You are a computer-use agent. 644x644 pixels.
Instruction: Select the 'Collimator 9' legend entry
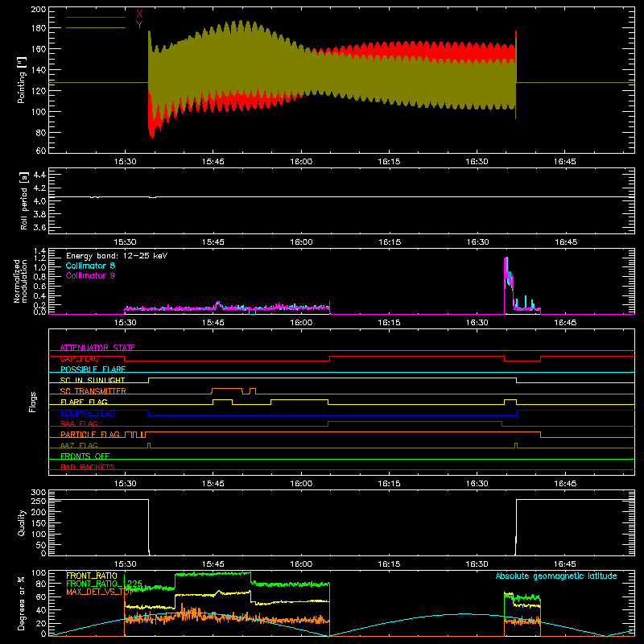coord(90,275)
